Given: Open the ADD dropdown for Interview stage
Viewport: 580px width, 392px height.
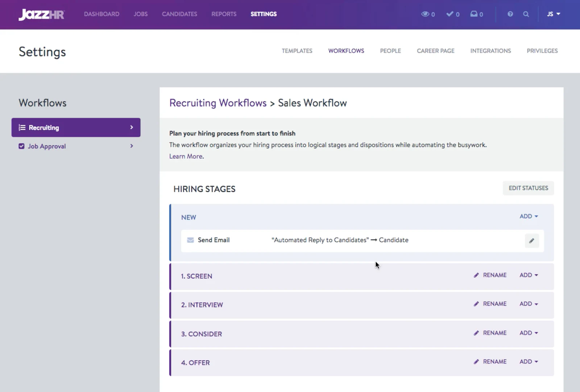Looking at the screenshot, I should point(529,304).
